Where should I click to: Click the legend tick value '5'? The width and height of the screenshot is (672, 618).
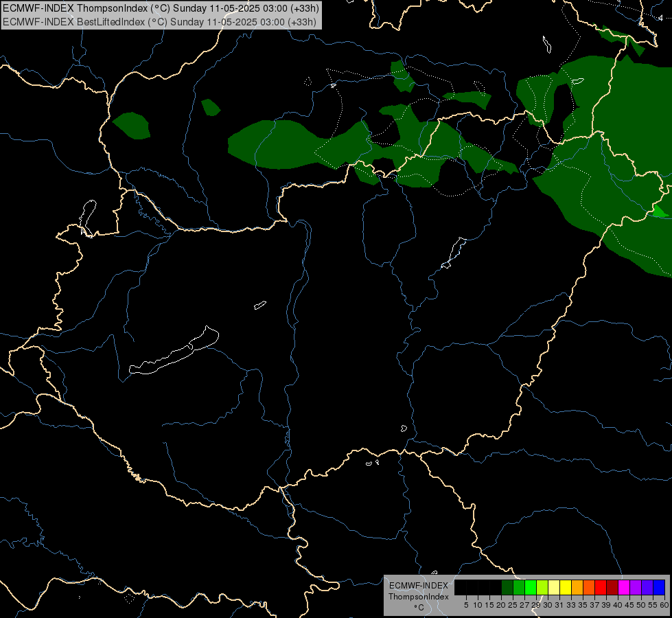[466, 605]
